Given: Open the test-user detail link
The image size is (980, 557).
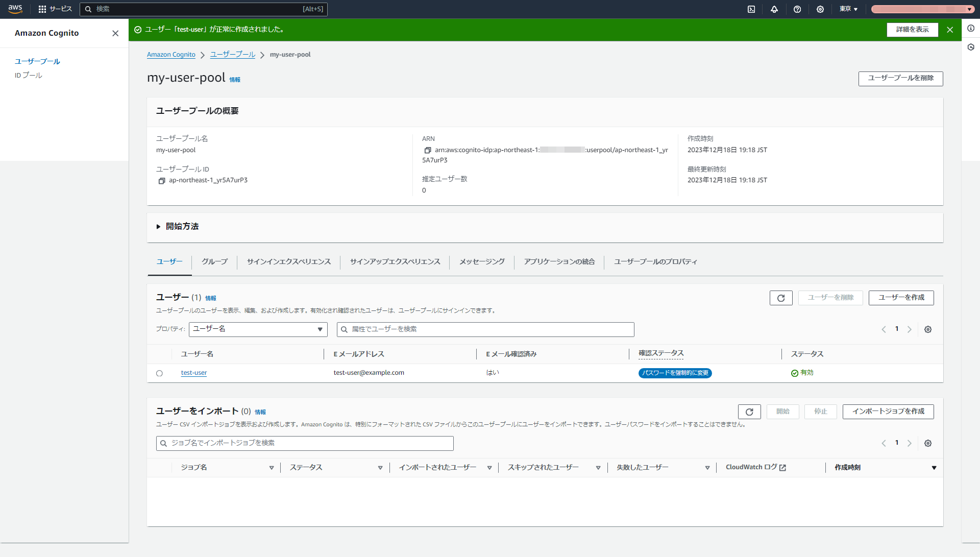Looking at the screenshot, I should 193,373.
